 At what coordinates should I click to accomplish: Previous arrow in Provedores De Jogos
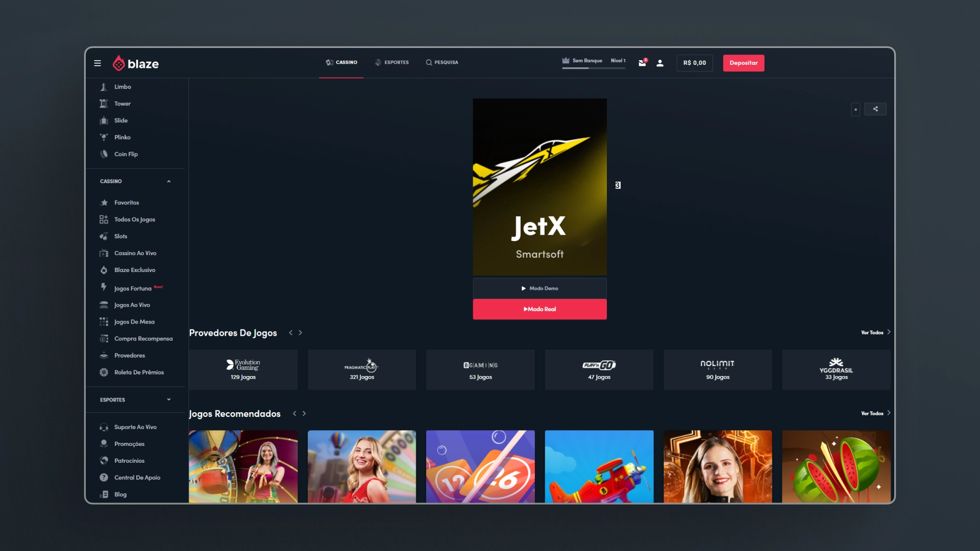291,333
